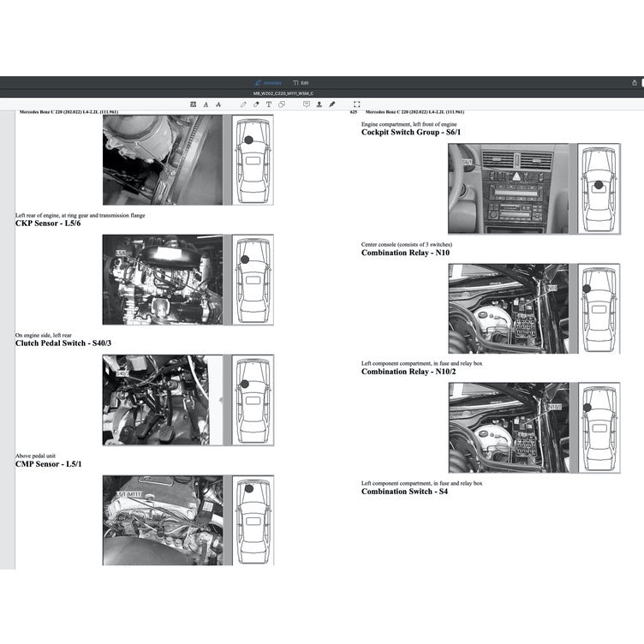Select the text highlight tool
Viewport: 644px width, 644px height.
(x=194, y=104)
